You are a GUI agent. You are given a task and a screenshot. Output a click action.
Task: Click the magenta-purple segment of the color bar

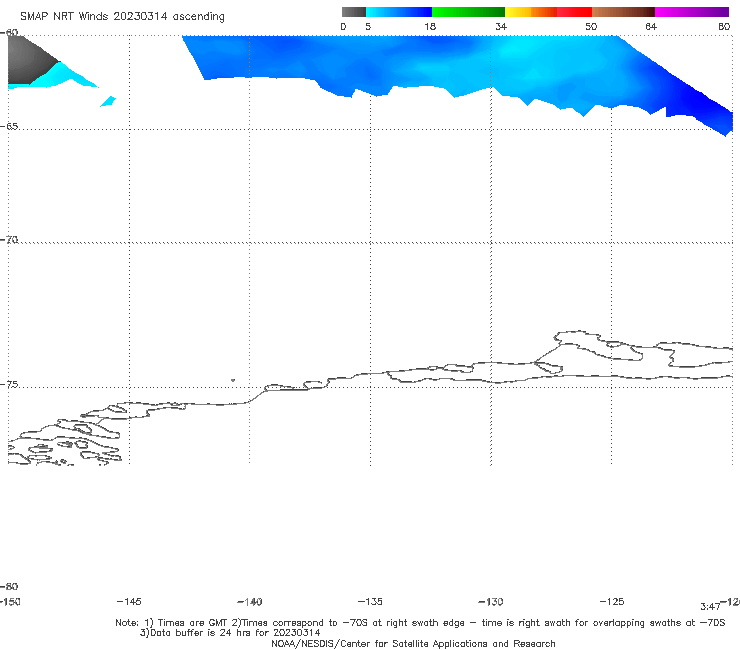pyautogui.click(x=692, y=12)
